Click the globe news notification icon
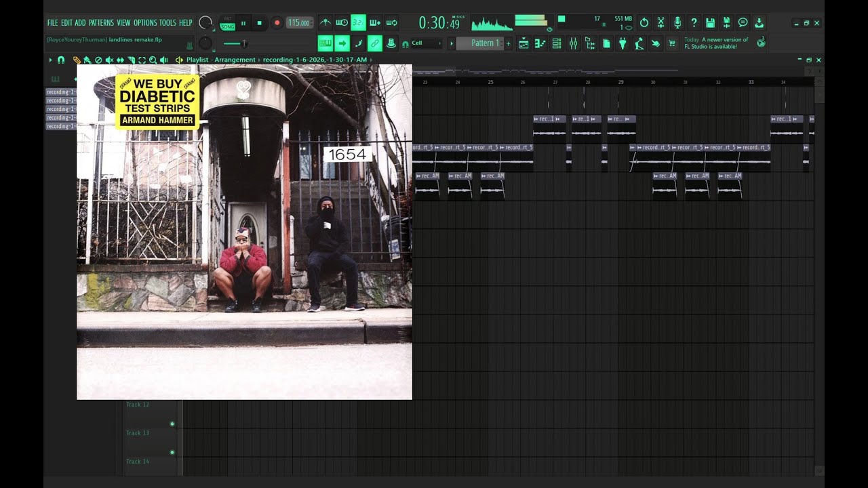Image resolution: width=868 pixels, height=488 pixels. [761, 43]
